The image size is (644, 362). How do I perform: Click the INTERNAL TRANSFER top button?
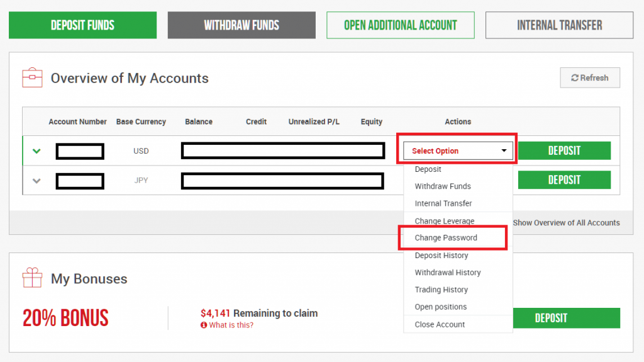[559, 25]
